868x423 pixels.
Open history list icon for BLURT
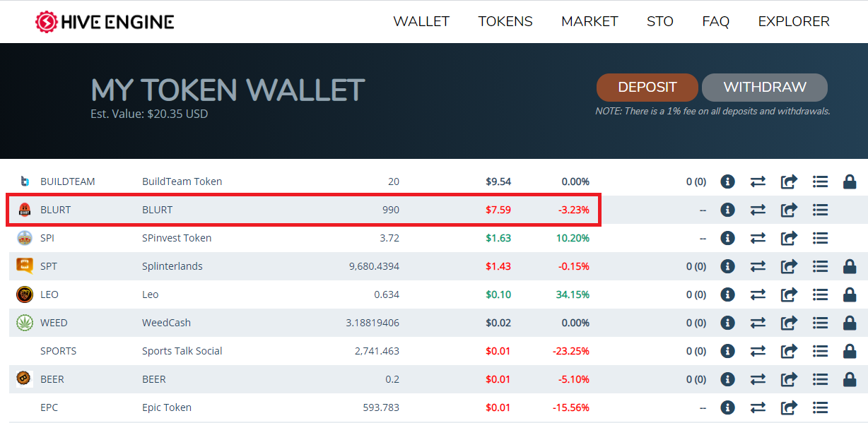[820, 210]
